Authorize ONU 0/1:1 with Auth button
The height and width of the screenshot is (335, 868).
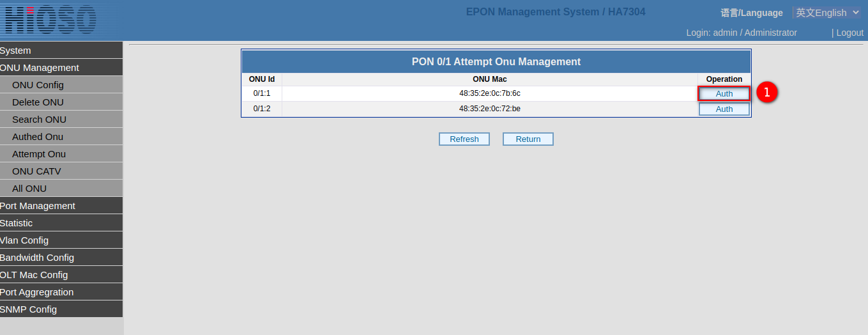[x=724, y=93]
